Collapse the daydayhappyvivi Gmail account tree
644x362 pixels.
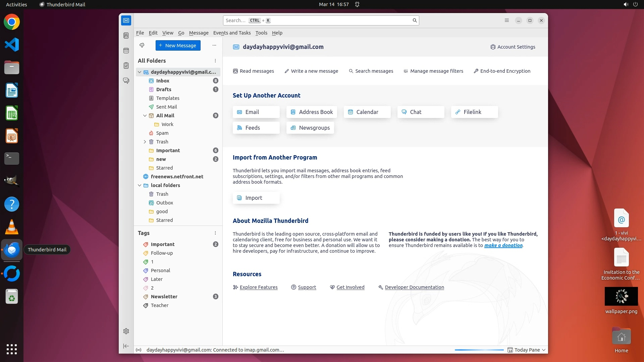click(140, 72)
